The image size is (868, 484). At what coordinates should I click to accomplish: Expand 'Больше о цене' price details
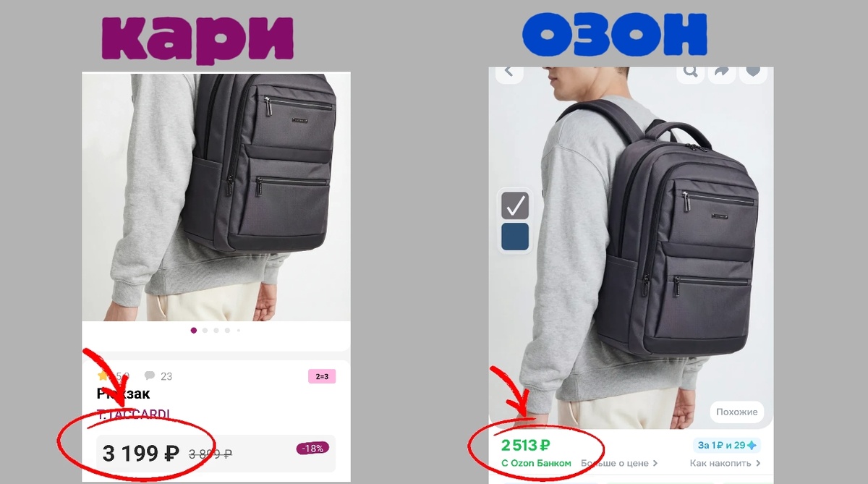[x=619, y=463]
